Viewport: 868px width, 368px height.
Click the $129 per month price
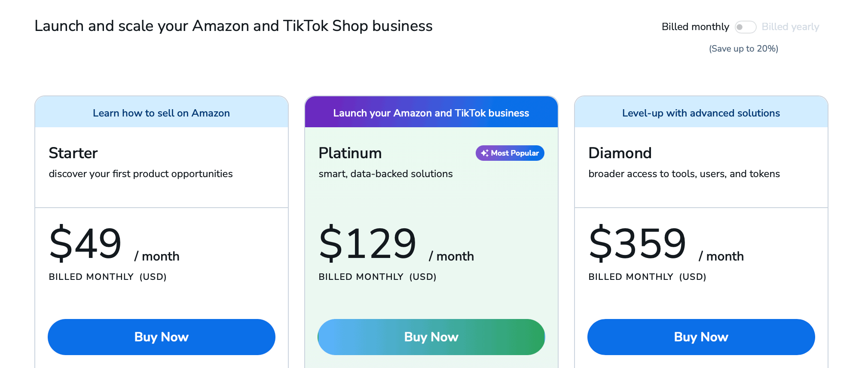point(367,243)
